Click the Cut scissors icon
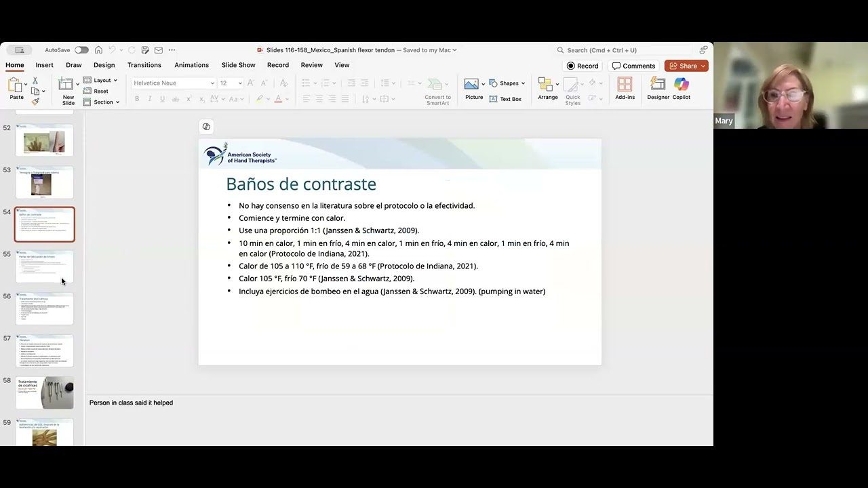The image size is (868, 488). [x=35, y=81]
